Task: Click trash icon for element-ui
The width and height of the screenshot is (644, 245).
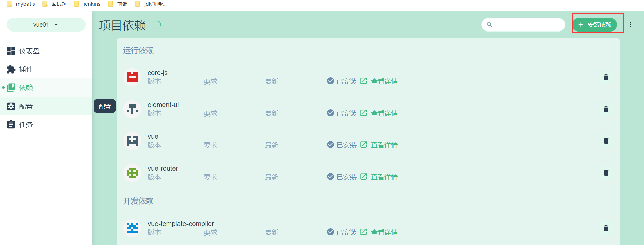Action: tap(606, 109)
